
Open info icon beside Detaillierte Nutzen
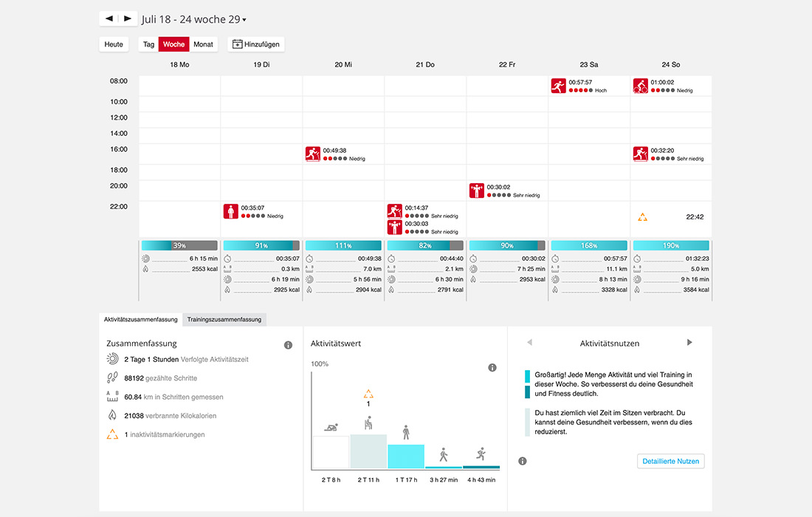click(523, 461)
